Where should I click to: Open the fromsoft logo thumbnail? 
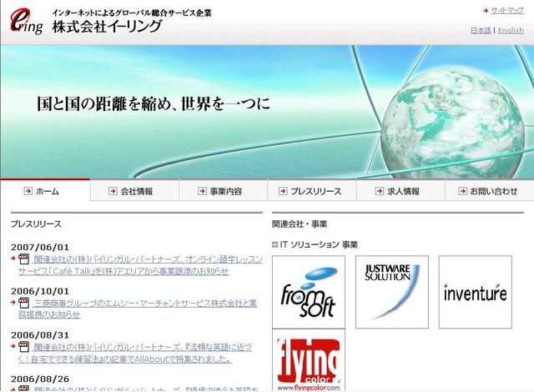point(308,292)
